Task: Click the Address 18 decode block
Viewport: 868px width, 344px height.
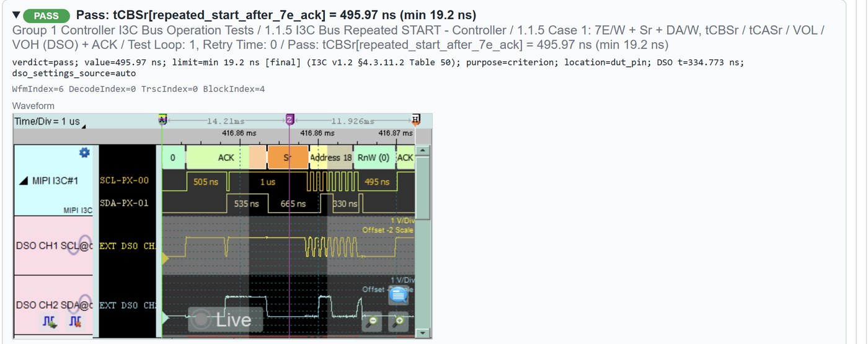Action: (x=331, y=157)
